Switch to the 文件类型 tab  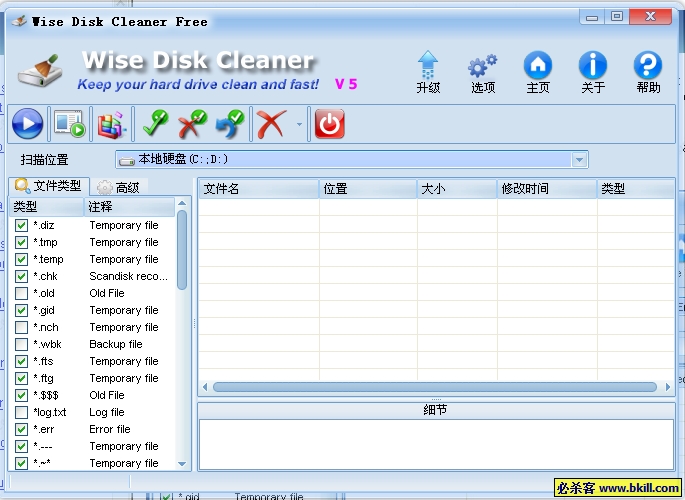(48, 186)
